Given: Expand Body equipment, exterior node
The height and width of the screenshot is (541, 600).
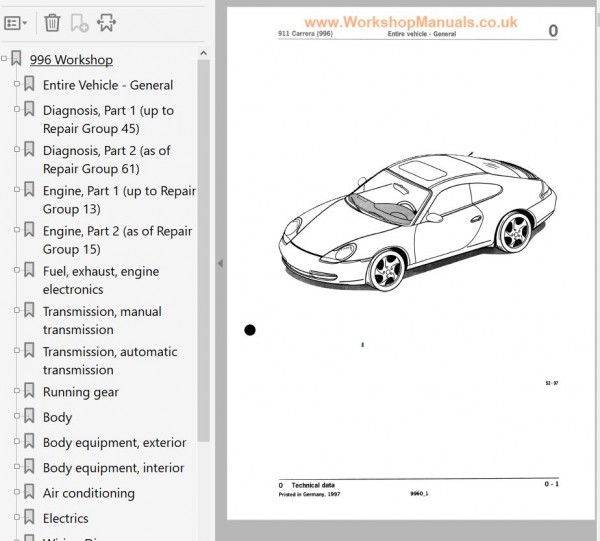Looking at the screenshot, I should [17, 441].
